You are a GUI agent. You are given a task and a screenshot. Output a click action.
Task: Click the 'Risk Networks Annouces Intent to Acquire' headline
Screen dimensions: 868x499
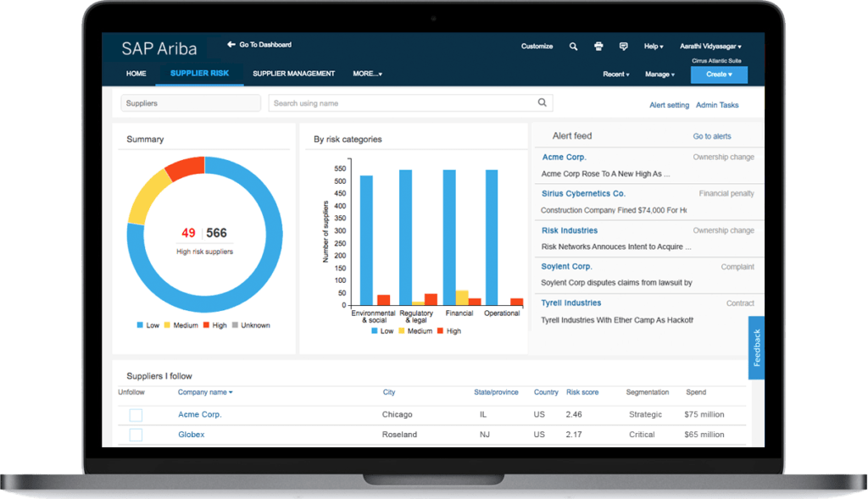[616, 247]
